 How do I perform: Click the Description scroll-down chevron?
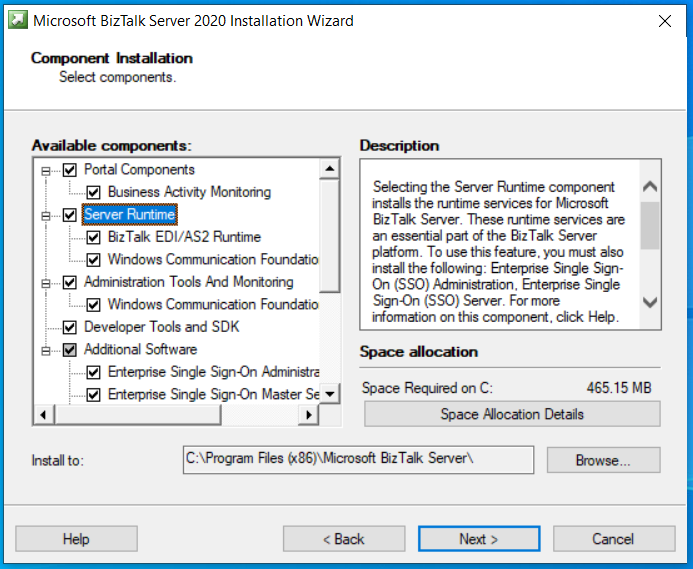650,302
